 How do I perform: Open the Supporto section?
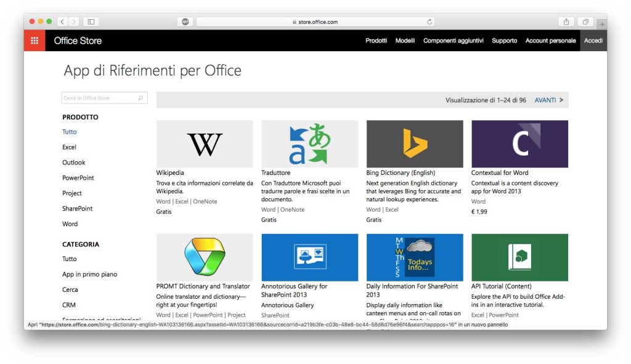(x=505, y=41)
